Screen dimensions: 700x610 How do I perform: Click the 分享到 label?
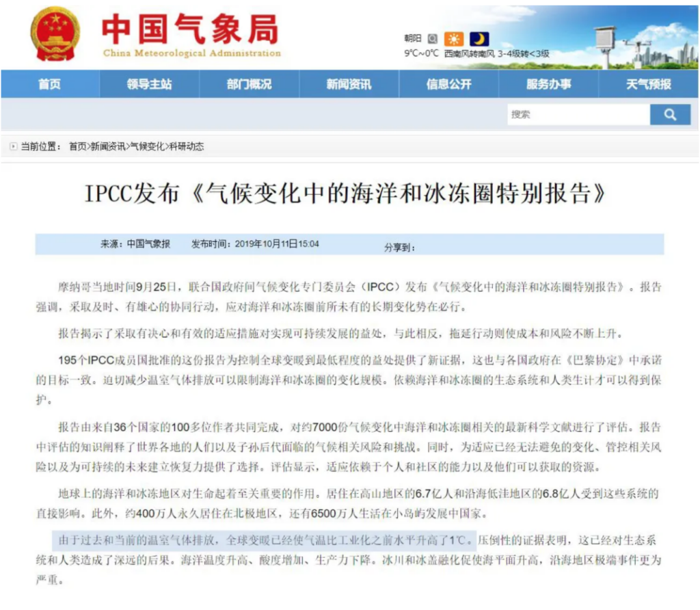pos(399,248)
